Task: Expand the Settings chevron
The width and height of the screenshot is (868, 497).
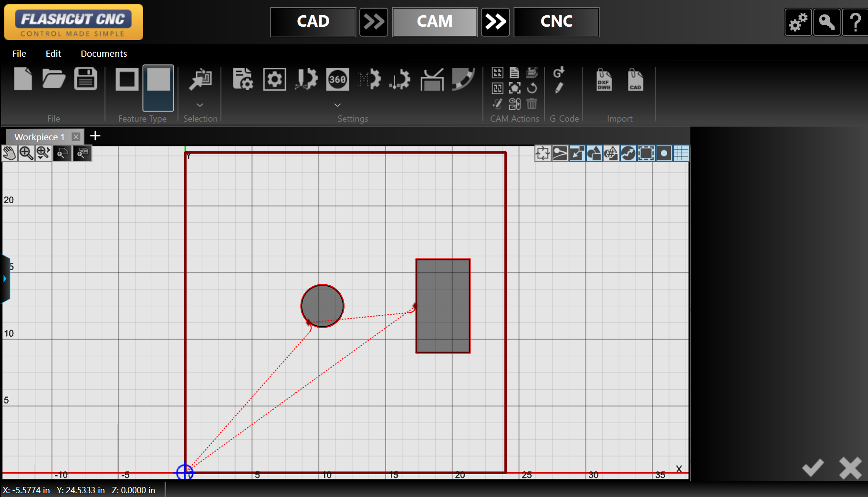Action: (x=337, y=105)
